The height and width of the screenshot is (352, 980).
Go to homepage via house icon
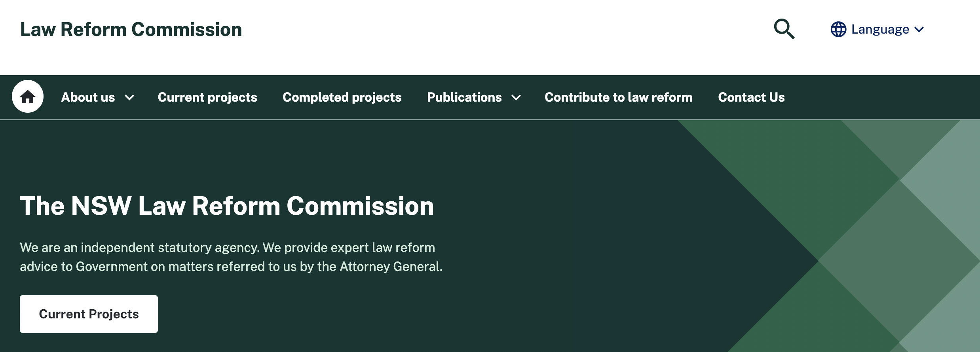click(28, 97)
